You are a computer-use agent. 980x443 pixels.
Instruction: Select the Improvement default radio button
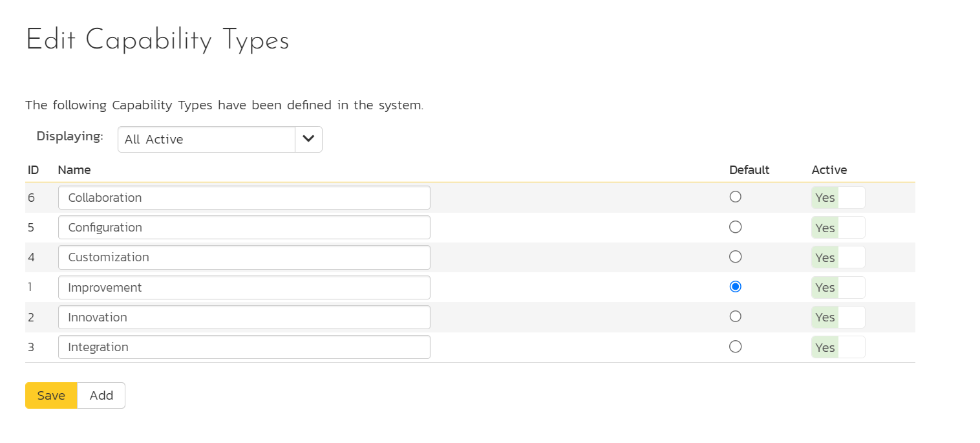tap(735, 286)
